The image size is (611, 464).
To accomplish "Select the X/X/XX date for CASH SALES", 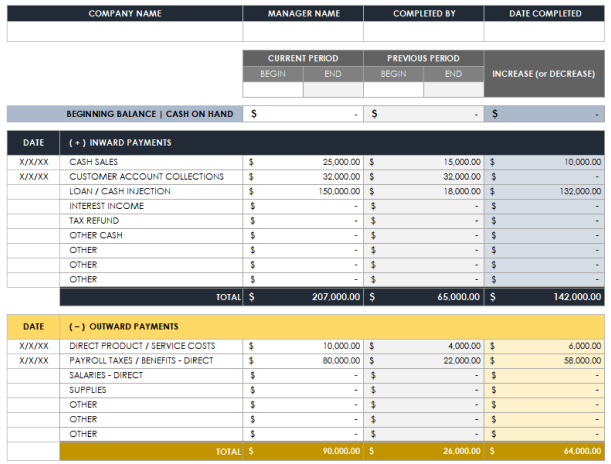I will pos(34,162).
